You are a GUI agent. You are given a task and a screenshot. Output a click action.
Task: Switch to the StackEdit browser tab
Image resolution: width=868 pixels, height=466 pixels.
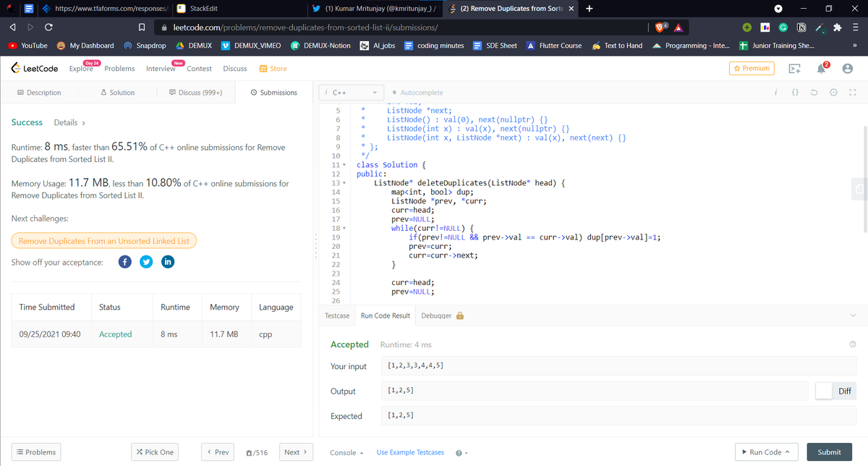tap(237, 9)
